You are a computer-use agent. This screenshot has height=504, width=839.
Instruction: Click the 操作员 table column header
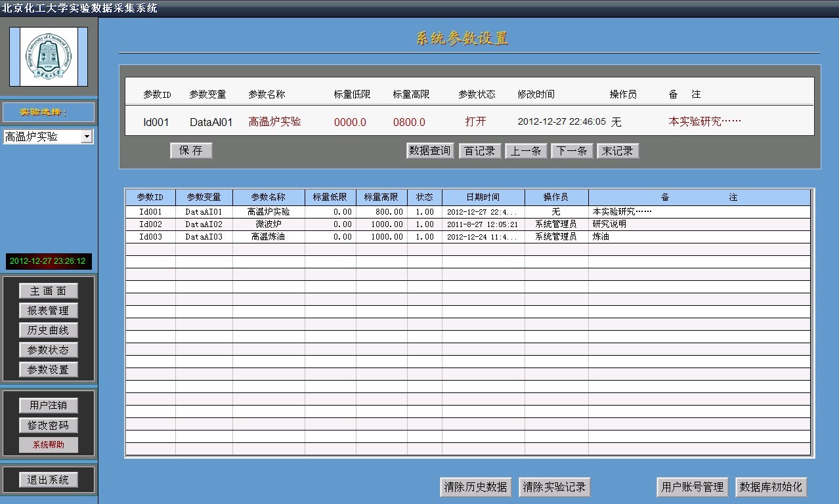tap(557, 198)
